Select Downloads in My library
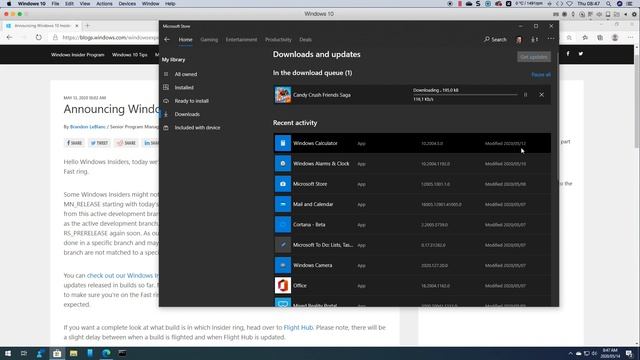The width and height of the screenshot is (640, 360). click(187, 114)
